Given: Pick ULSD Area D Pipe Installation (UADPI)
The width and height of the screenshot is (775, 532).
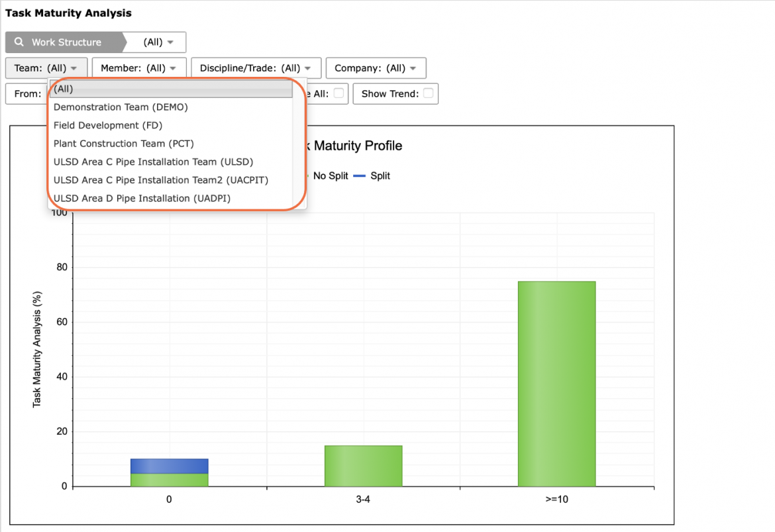Looking at the screenshot, I should (x=142, y=198).
